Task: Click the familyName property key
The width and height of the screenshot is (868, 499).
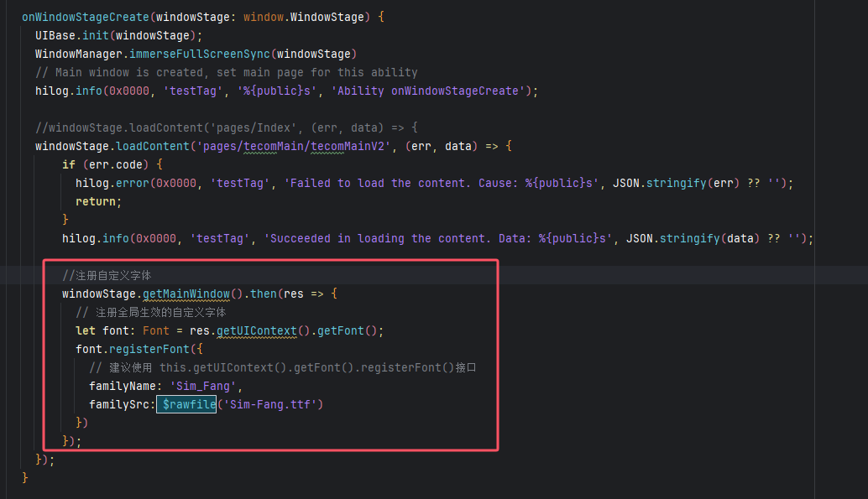Action: (x=123, y=386)
